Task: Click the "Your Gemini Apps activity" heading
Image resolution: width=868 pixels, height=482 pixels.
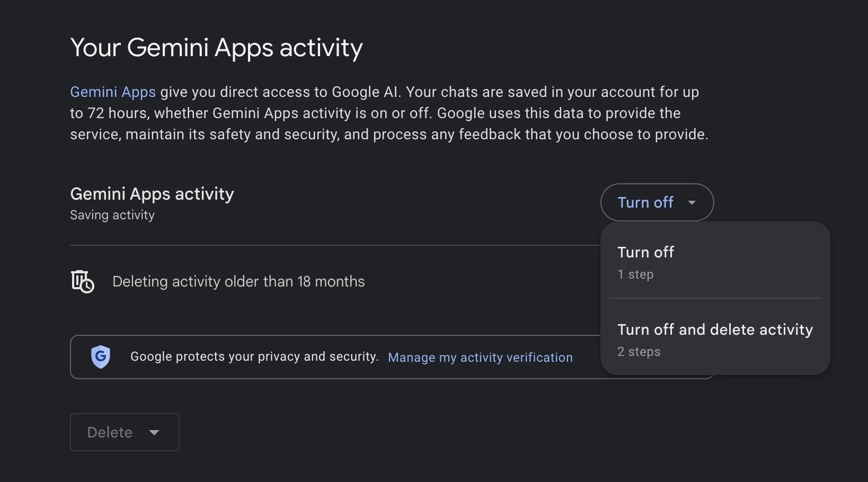Action: (x=216, y=48)
